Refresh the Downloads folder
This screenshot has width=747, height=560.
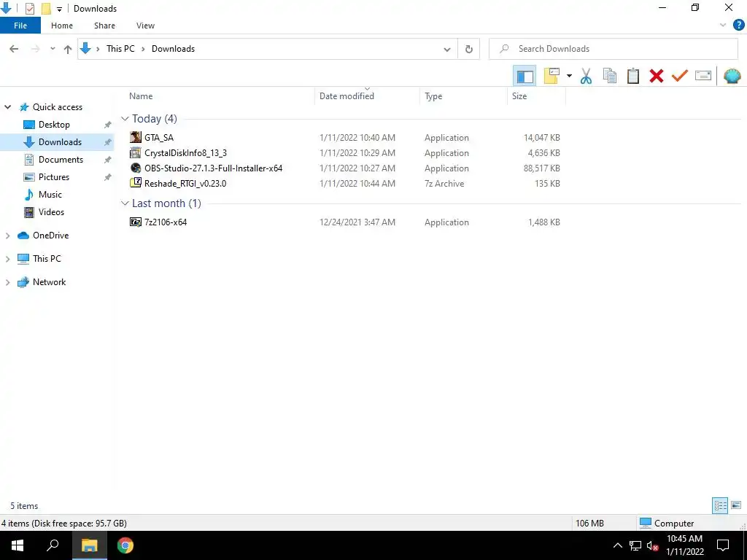469,49
